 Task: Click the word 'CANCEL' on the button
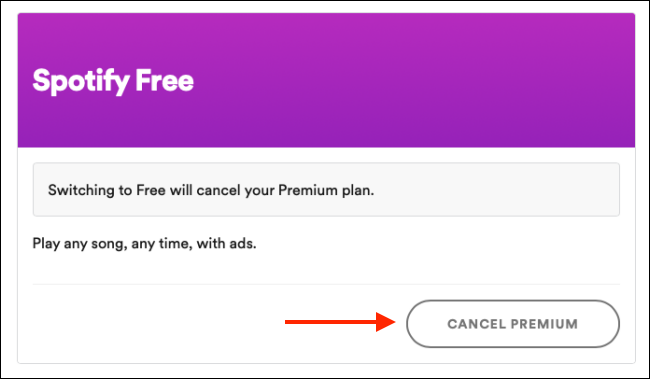pyautogui.click(x=476, y=324)
